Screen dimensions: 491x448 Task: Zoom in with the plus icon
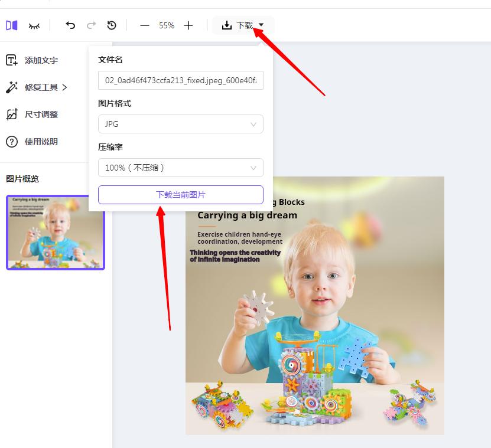click(188, 26)
